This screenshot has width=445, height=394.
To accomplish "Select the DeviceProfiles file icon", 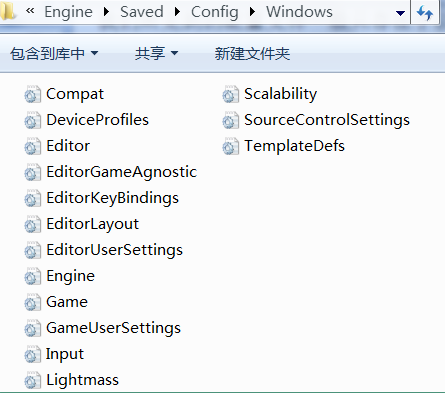I will 32,120.
